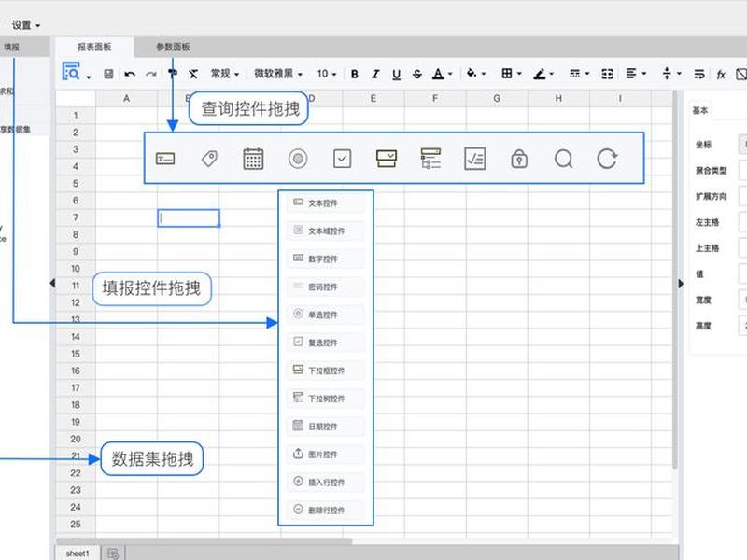Click the circular reset arrow icon
Viewport: 747px width, 560px height.
[x=607, y=159]
